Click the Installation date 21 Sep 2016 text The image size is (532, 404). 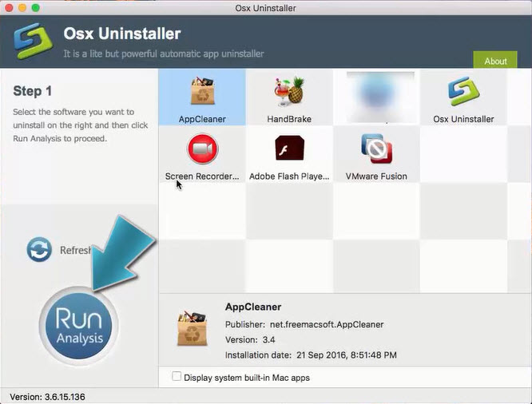pos(311,355)
